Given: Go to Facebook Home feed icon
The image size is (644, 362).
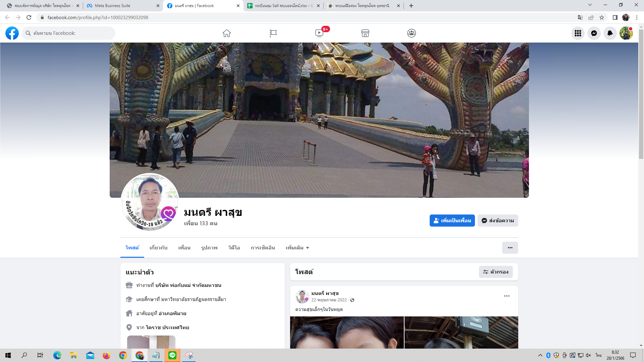Looking at the screenshot, I should 227,33.
